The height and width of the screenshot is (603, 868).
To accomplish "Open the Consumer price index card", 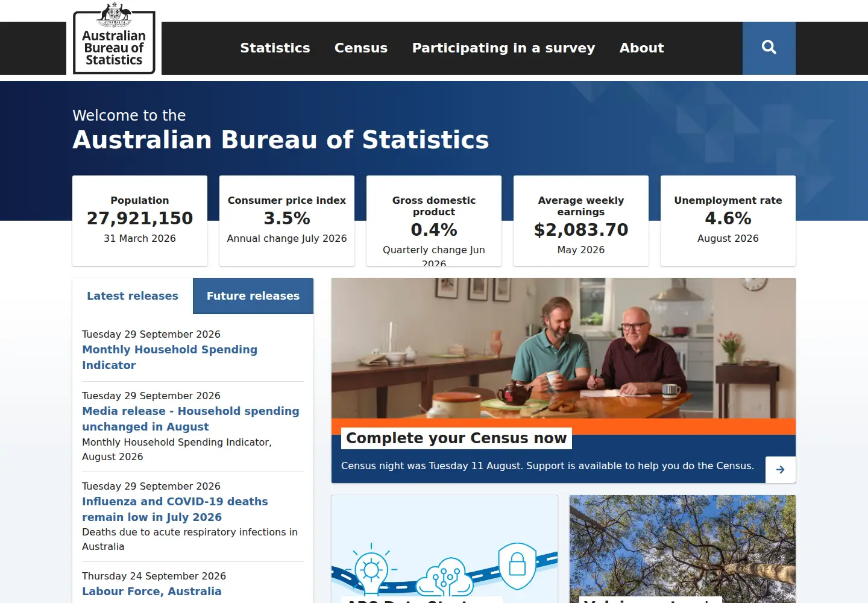I will [287, 221].
